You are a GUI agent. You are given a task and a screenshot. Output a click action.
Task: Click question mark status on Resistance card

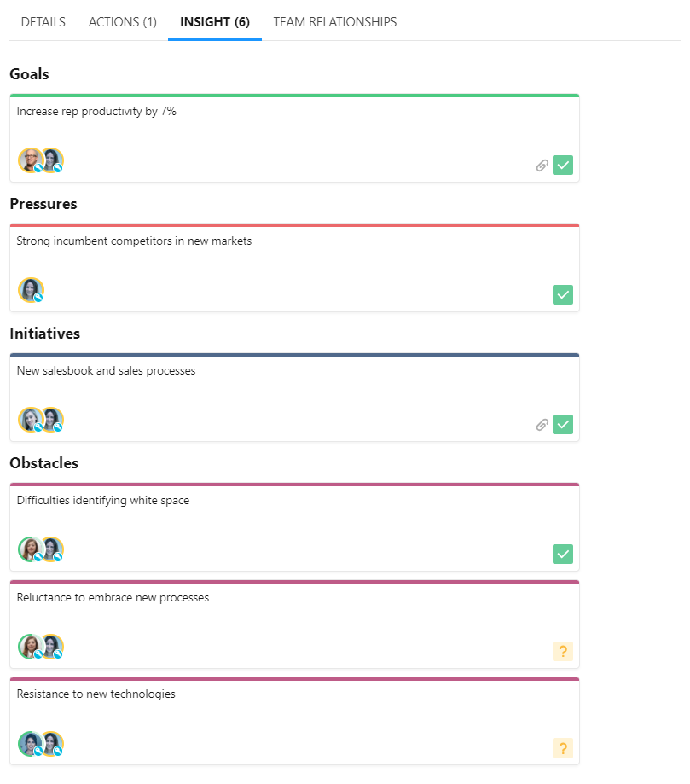click(563, 748)
